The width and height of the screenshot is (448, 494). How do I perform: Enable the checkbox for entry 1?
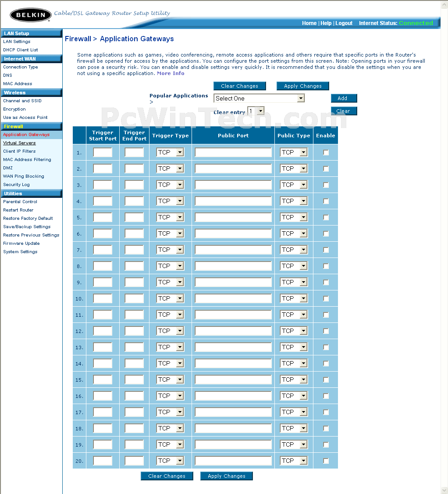pos(326,153)
